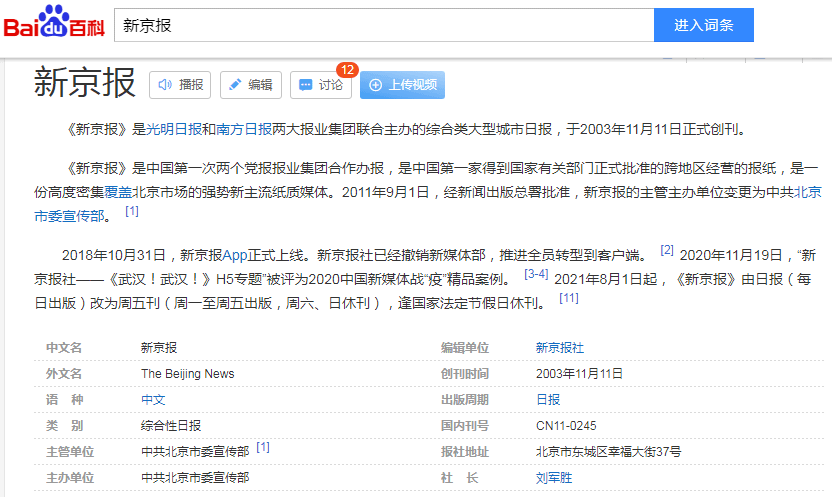Viewport: 832px width, 497px height.
Task: Select the 上传视频 upload video button
Action: [x=402, y=85]
